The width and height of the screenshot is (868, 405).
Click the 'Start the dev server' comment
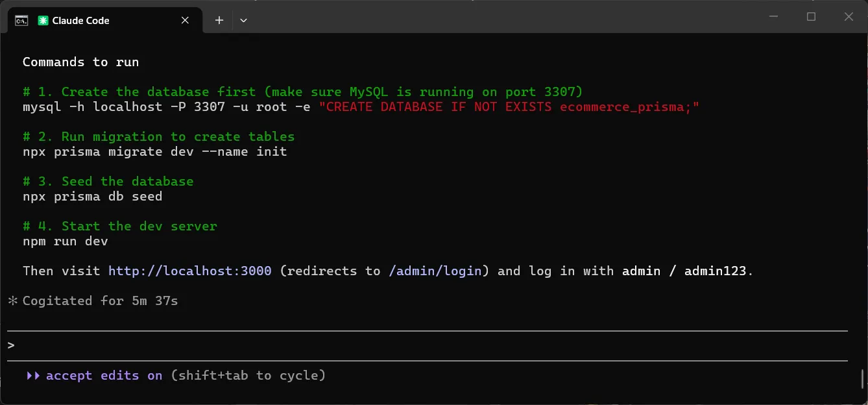coord(120,226)
